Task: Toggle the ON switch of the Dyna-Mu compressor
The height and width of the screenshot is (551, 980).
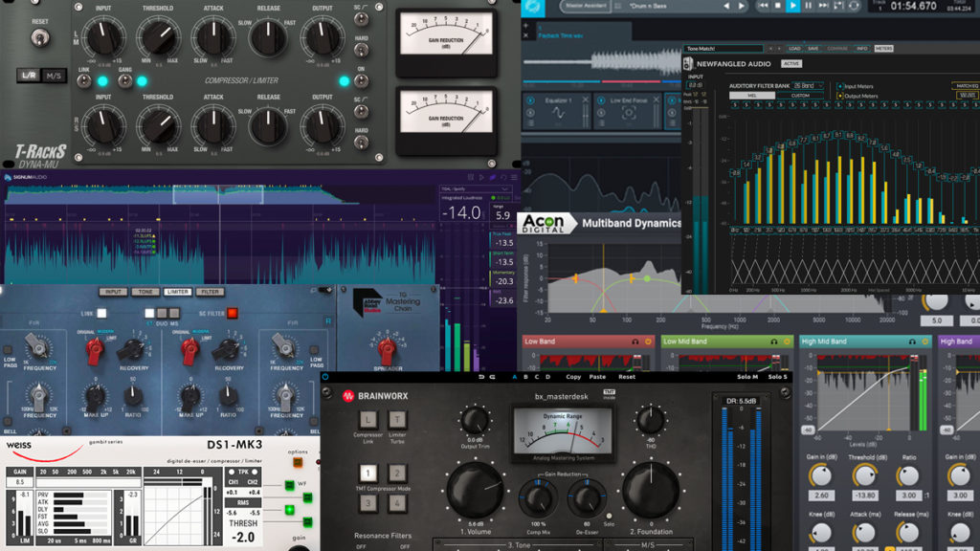Action: coord(361,81)
